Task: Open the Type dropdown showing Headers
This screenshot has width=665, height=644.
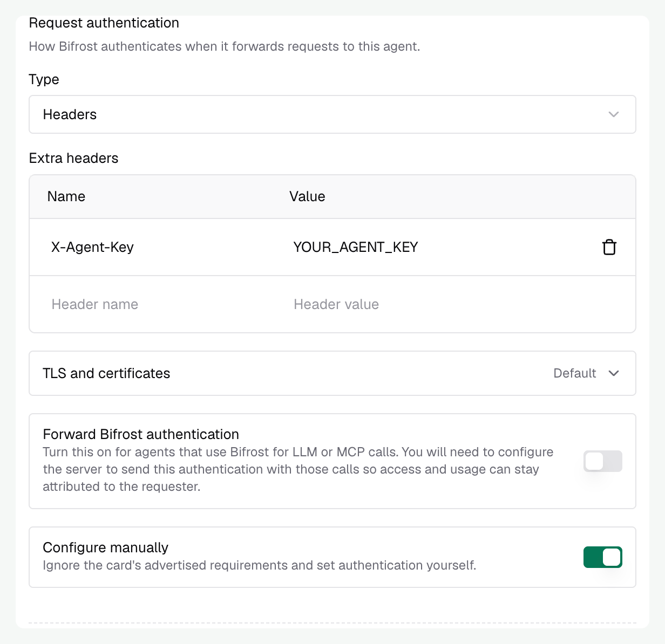Action: (332, 114)
